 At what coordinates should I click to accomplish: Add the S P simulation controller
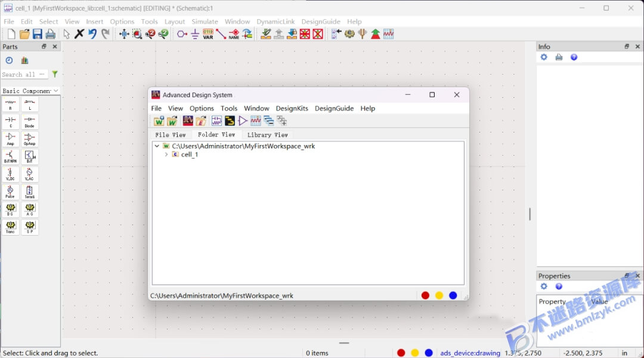[30, 227]
